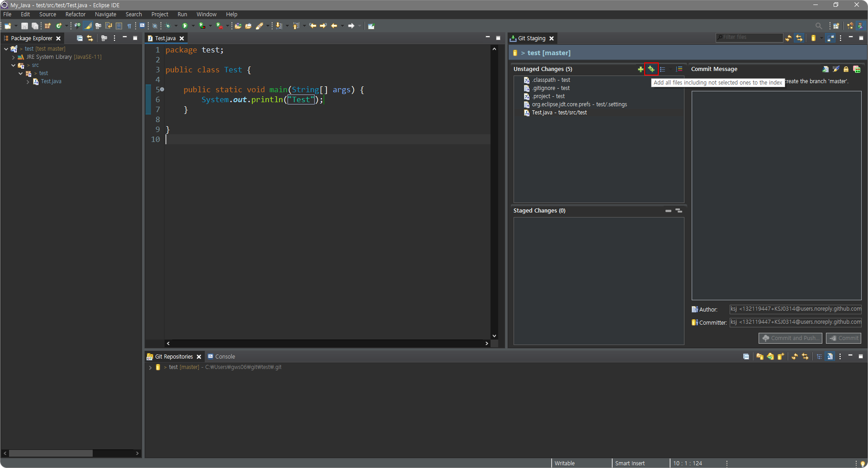Click the Filter files input field

751,38
